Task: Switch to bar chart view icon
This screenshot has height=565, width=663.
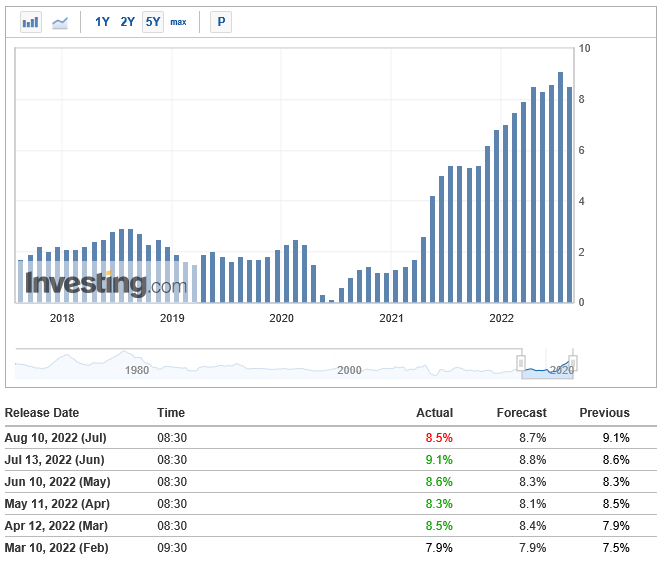Action: pos(31,22)
